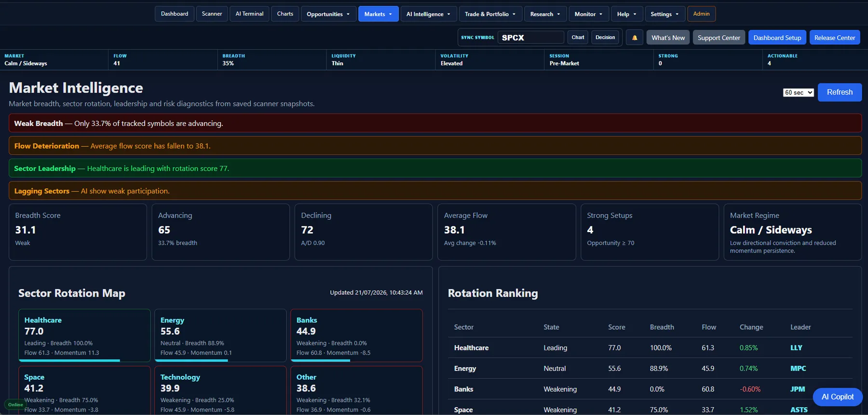This screenshot has width=868, height=415.
Task: Expand the Trade & Portfolio menu
Action: pyautogui.click(x=490, y=14)
